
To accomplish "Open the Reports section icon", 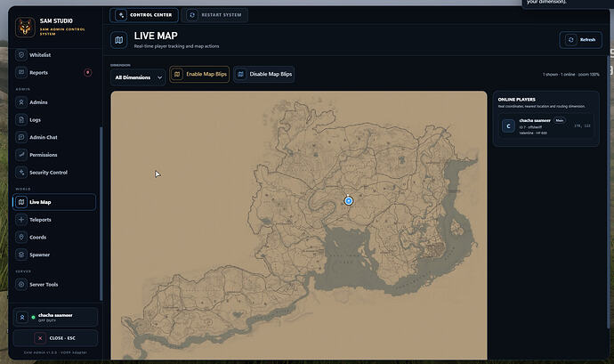I will point(21,72).
